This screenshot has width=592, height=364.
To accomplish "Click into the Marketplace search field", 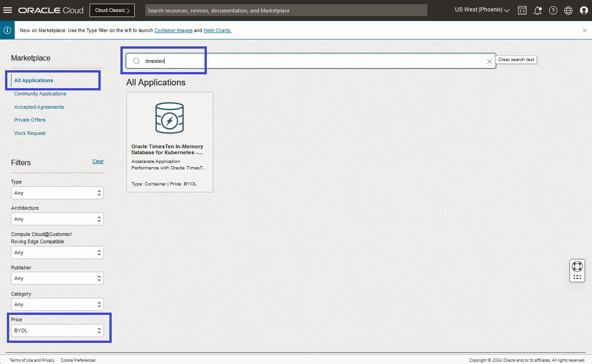I will coord(311,61).
